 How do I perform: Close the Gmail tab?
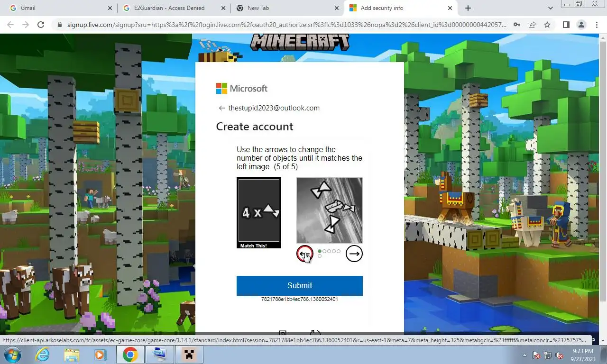point(110,8)
